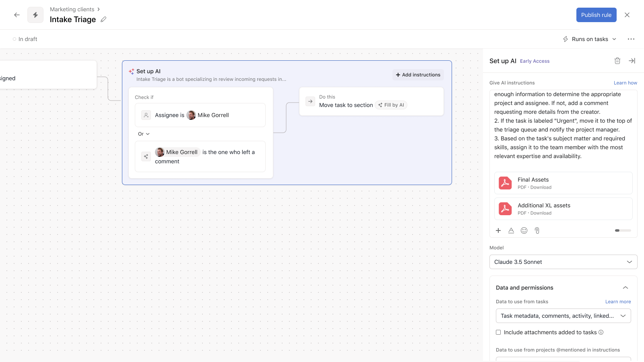This screenshot has width=644, height=362.
Task: Open the Or condition operator dropdown
Action: pyautogui.click(x=144, y=134)
